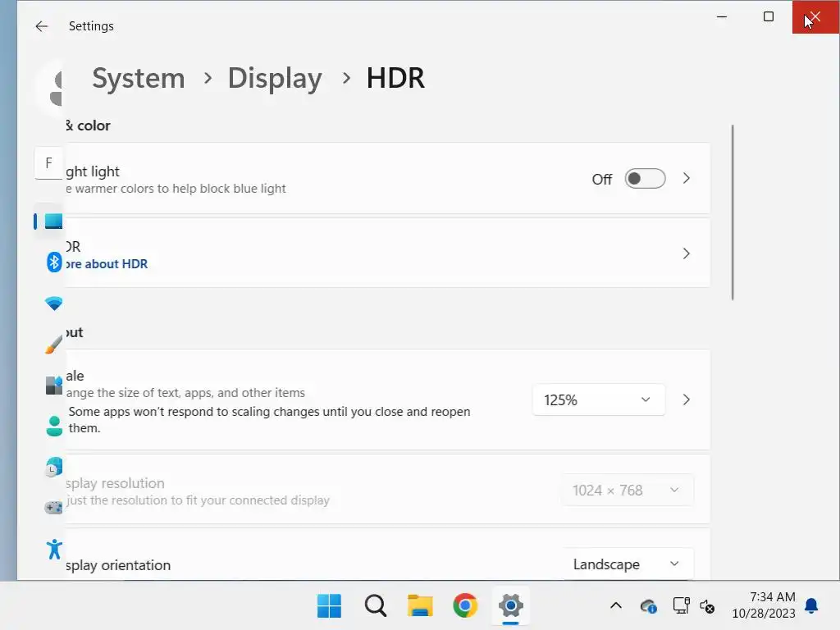Open taskbar Search magnifier

coord(375,606)
